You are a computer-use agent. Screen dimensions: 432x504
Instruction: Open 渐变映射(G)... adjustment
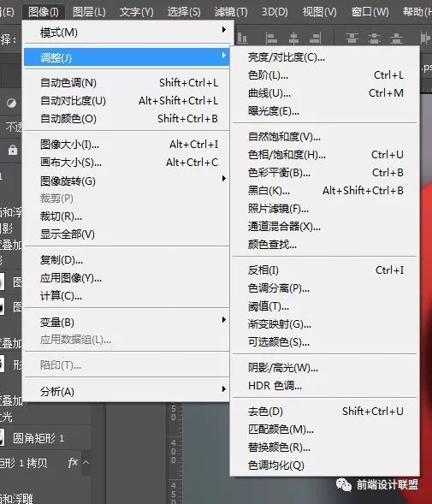(x=325, y=324)
